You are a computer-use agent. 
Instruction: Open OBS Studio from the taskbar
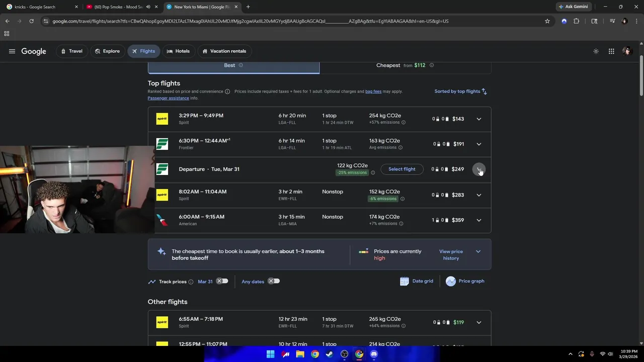345,354
